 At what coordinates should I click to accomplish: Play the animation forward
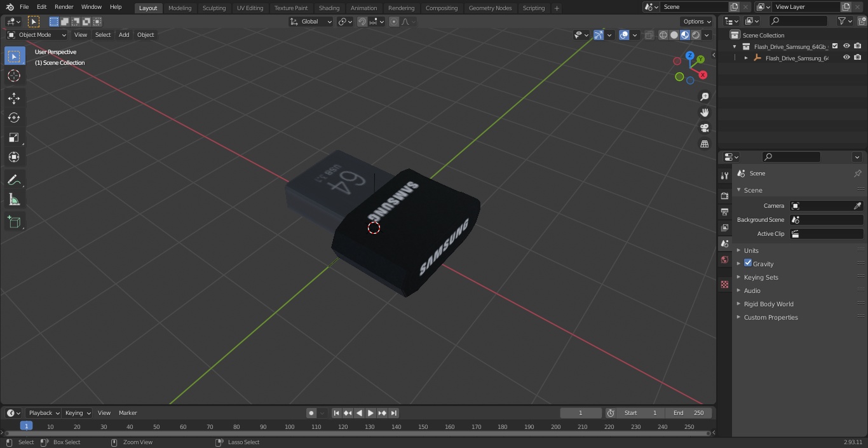(370, 413)
